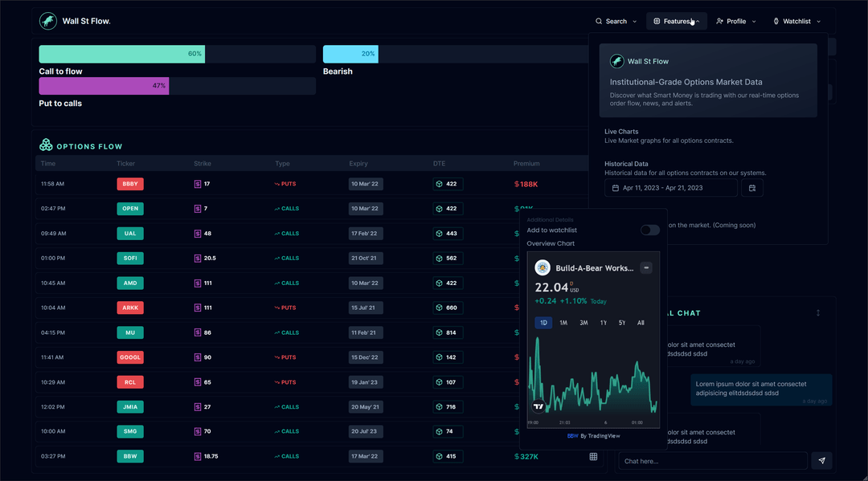Click the Options Flow cubes icon
Screen dimensions: 868x481
[46, 145]
